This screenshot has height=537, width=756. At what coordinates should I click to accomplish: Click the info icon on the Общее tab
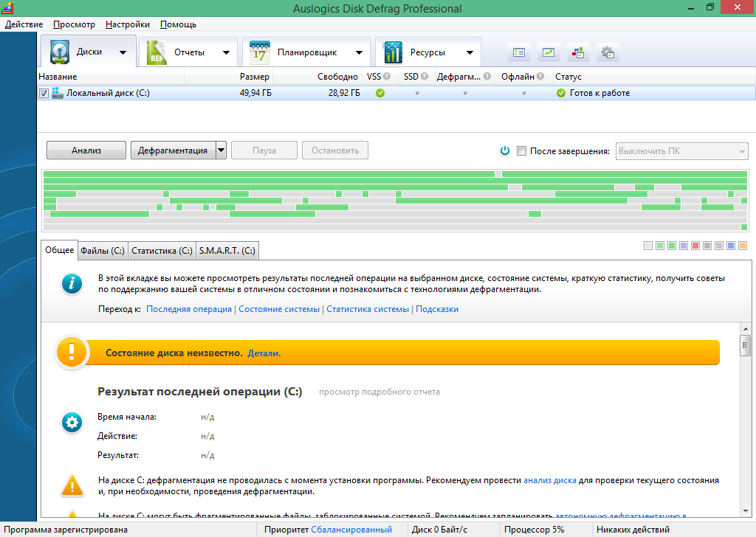[71, 283]
